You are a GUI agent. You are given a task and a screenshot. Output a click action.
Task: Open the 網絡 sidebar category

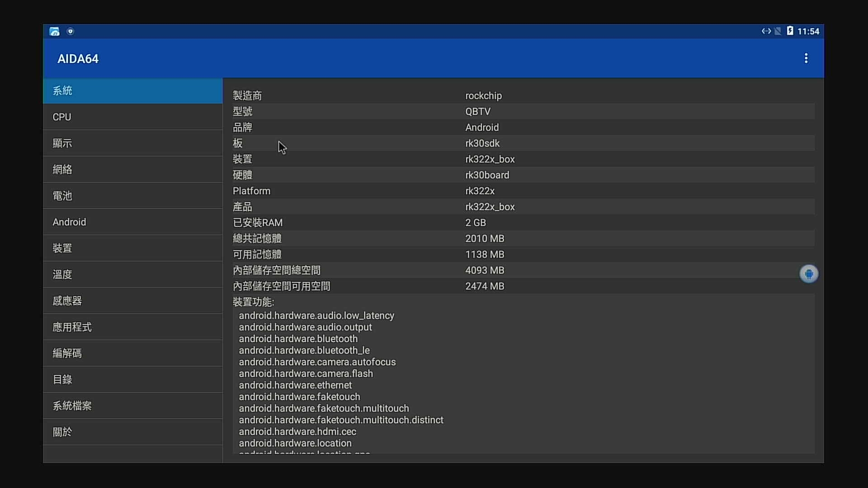click(x=133, y=169)
